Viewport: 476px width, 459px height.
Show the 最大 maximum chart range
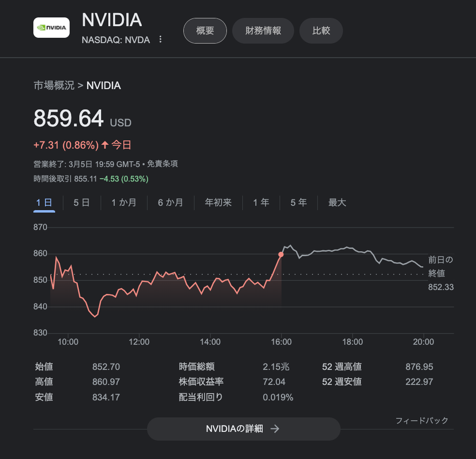tap(337, 202)
